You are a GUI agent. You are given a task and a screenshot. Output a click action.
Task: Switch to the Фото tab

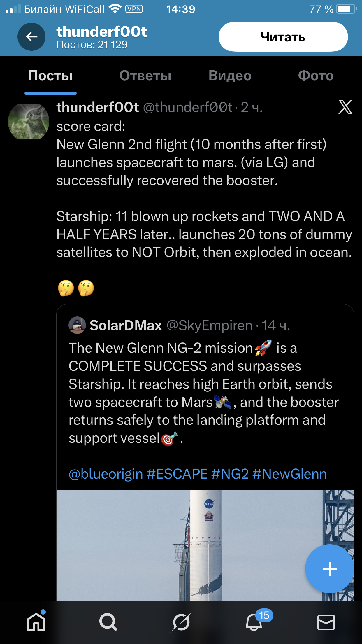click(x=316, y=76)
